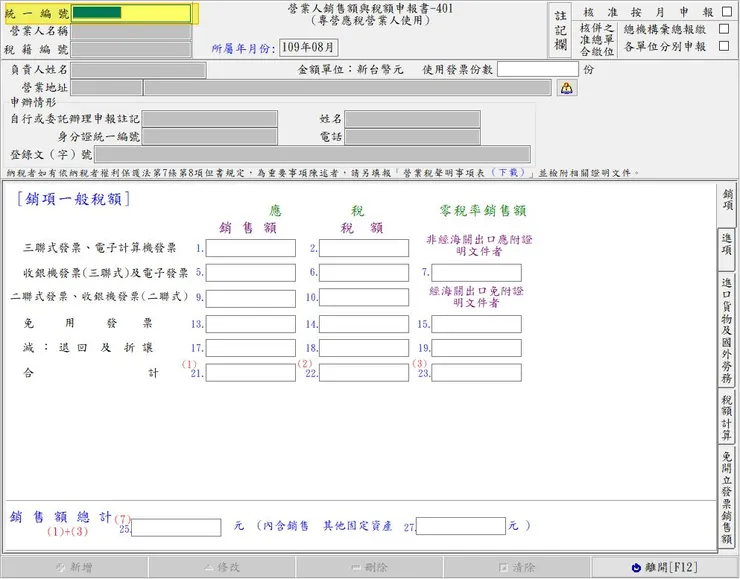Open the 進口貨物及國外勞務 side tab
This screenshot has height=579, width=740.
(x=727, y=329)
